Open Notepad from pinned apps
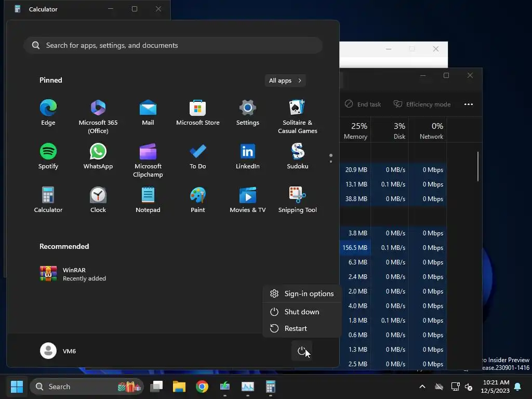 pyautogui.click(x=148, y=200)
